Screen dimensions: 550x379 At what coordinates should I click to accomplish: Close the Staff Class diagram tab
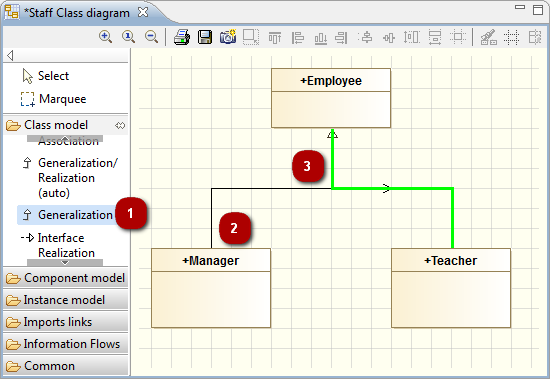pyautogui.click(x=143, y=12)
